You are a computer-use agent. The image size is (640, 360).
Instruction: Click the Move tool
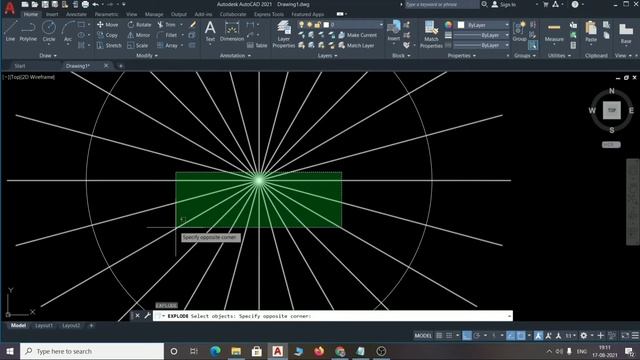(107, 25)
